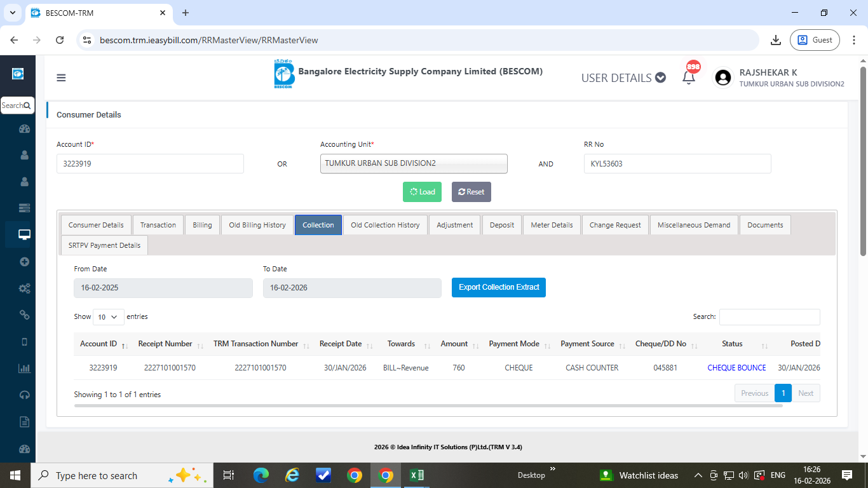Click the headset support icon in sidebar
Viewport: 868px width, 488px height.
(x=25, y=395)
